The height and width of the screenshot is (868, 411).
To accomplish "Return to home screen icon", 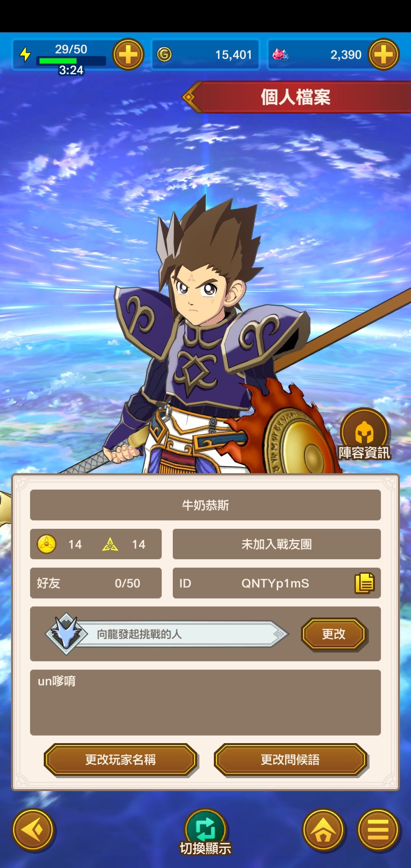I will tap(323, 830).
